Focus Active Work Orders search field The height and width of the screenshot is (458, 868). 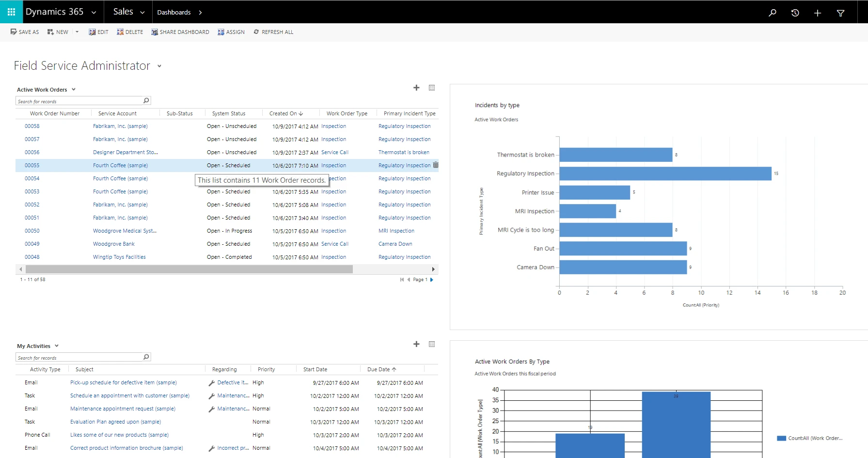(79, 101)
